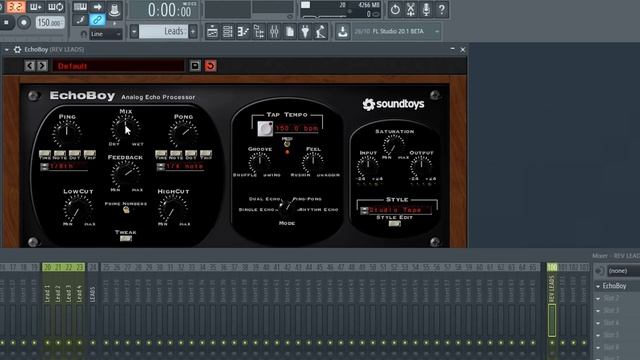Image resolution: width=640 pixels, height=360 pixels.
Task: Open the mixer input (none) dropdown
Action: [x=624, y=271]
